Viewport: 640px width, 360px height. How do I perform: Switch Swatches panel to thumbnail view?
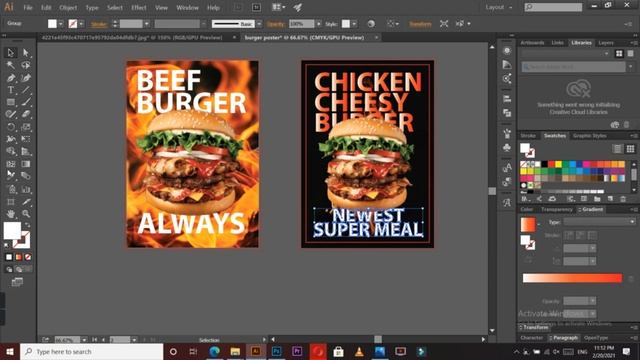coord(631,149)
